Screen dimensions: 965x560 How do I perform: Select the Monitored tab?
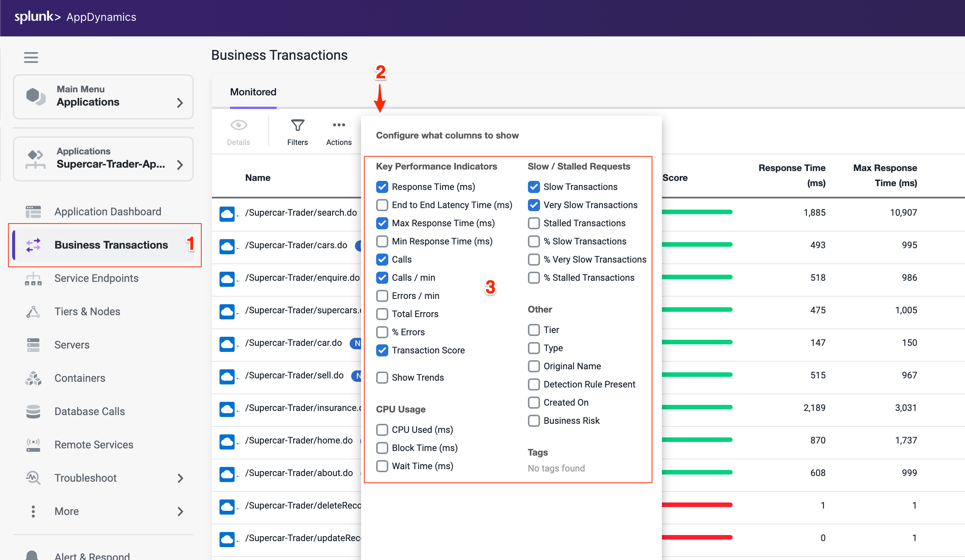(253, 92)
